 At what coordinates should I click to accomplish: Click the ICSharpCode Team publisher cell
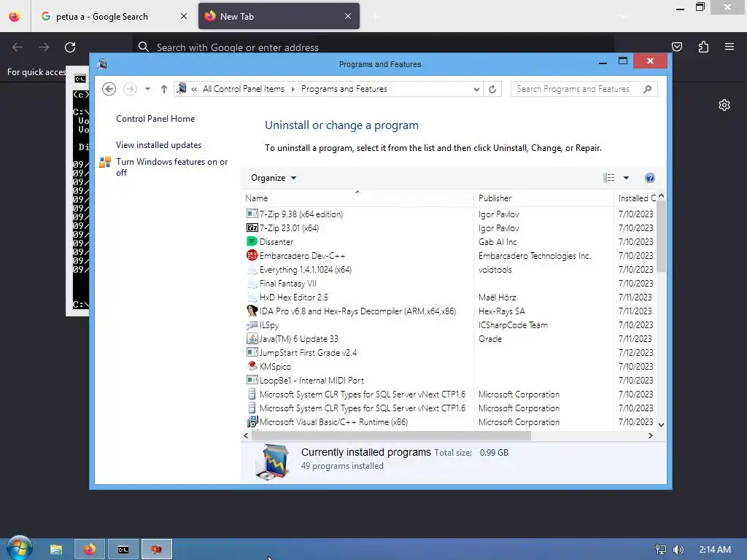(x=513, y=324)
